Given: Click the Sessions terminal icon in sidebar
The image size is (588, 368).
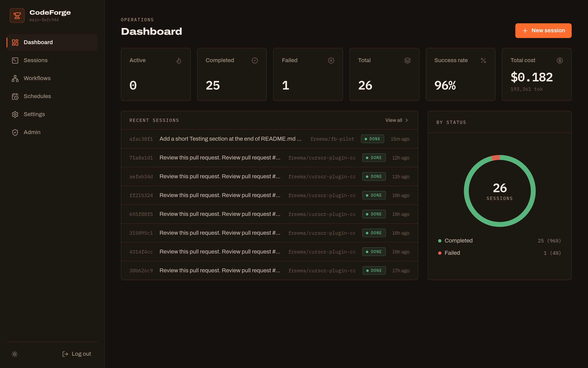Looking at the screenshot, I should coord(15,60).
